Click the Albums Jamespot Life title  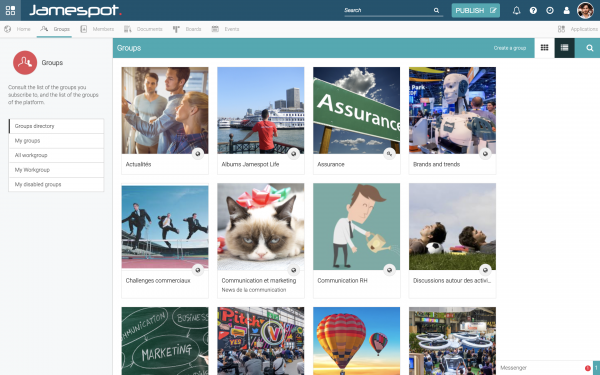tap(250, 164)
